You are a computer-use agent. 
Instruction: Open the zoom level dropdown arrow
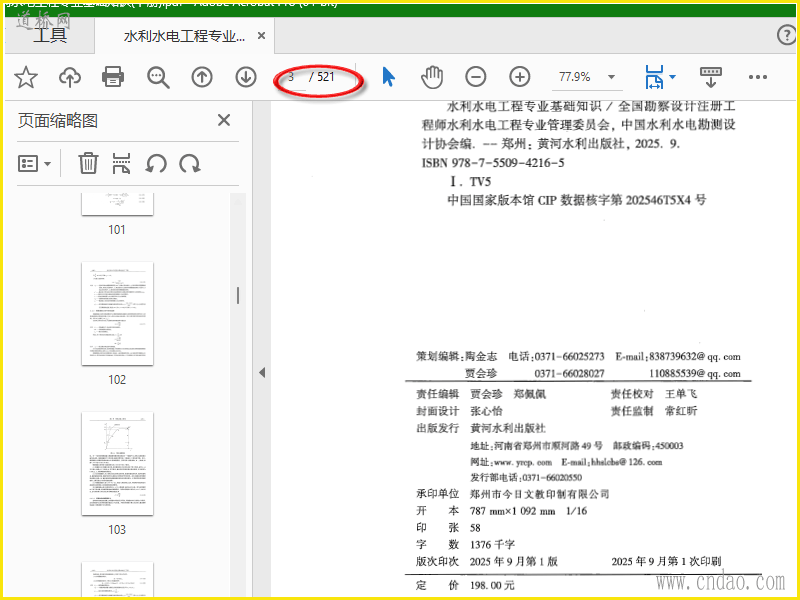[611, 78]
